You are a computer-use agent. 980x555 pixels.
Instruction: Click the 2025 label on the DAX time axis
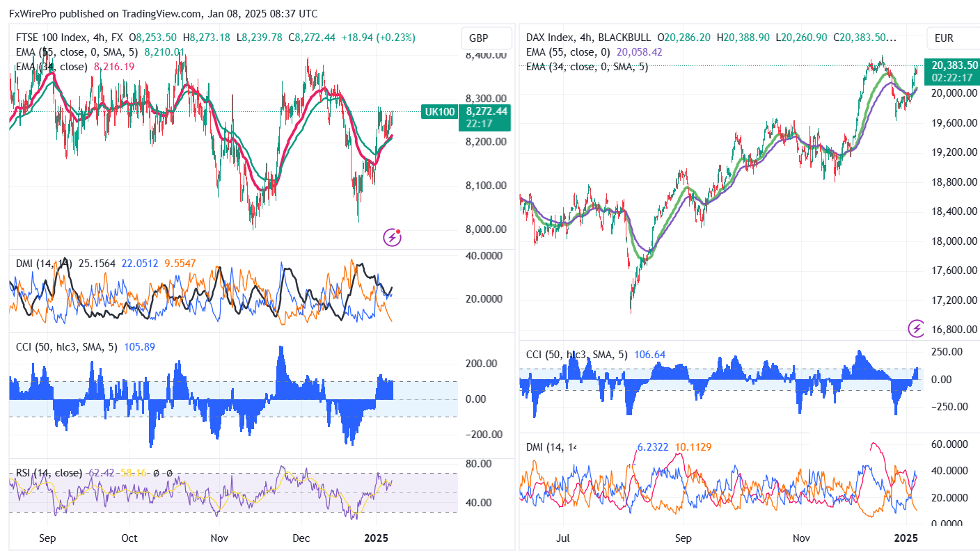906,538
